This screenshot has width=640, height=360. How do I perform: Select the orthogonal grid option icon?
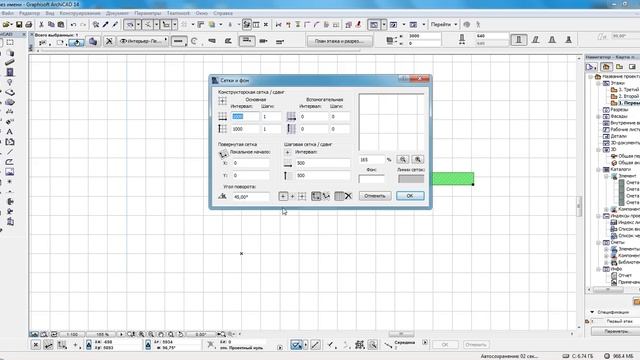coord(316,196)
